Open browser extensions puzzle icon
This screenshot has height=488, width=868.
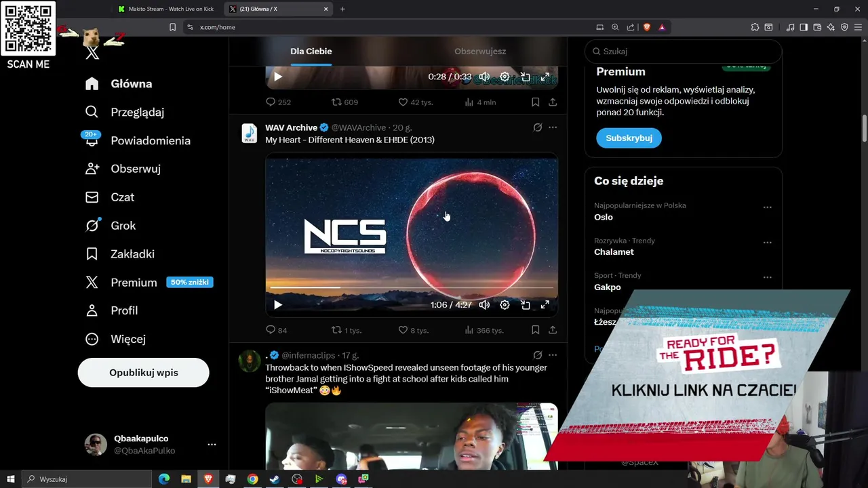[x=755, y=27]
